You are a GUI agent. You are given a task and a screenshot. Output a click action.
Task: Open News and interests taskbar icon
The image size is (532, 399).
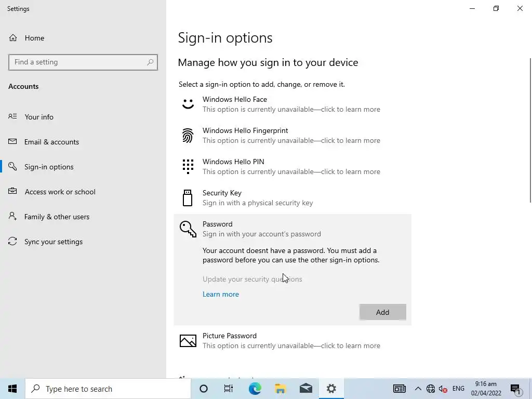click(400, 389)
